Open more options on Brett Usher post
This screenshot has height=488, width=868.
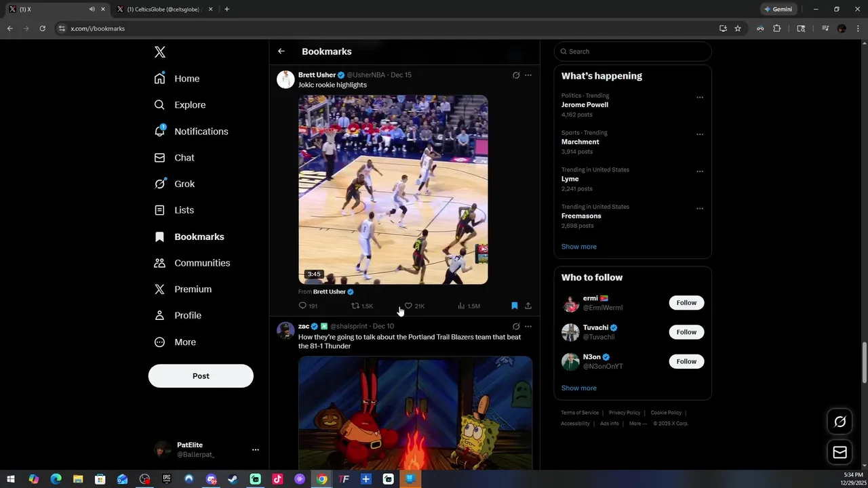coord(528,75)
